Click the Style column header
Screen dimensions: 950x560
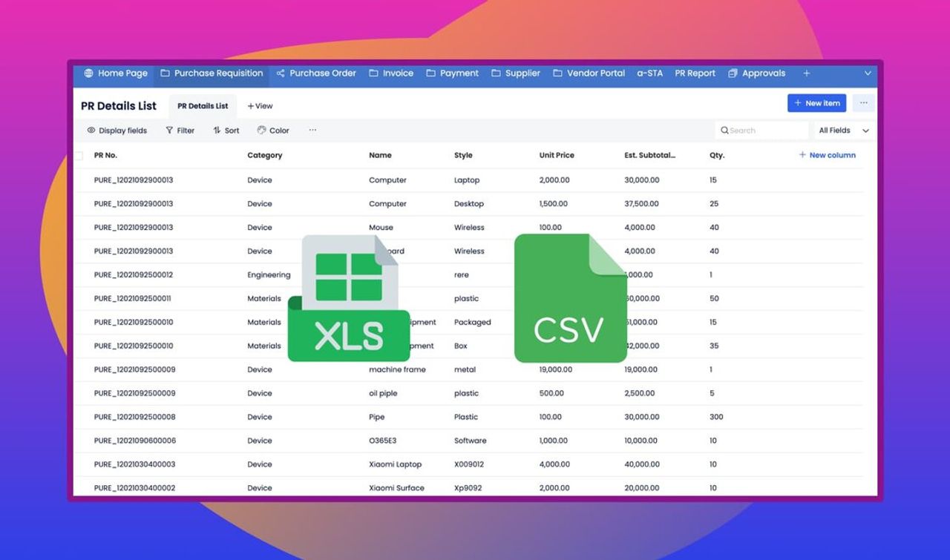pyautogui.click(x=463, y=156)
